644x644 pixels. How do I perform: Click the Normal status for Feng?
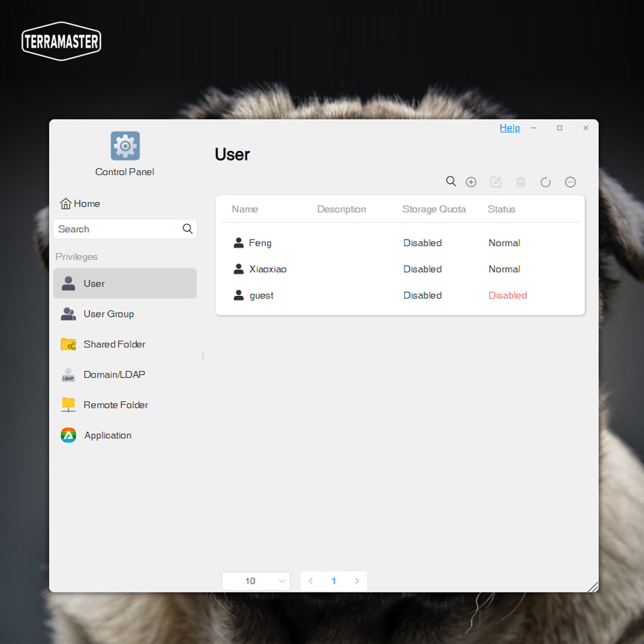click(504, 243)
